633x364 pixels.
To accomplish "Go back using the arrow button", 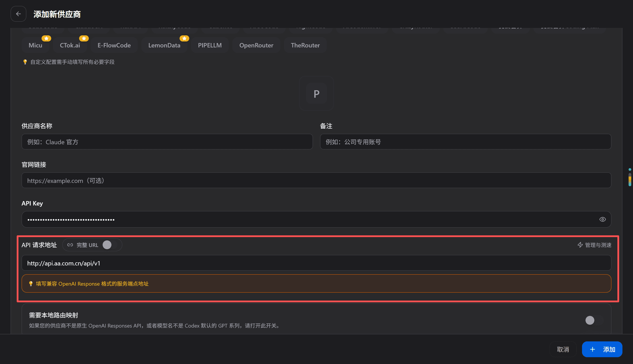I will pyautogui.click(x=18, y=14).
